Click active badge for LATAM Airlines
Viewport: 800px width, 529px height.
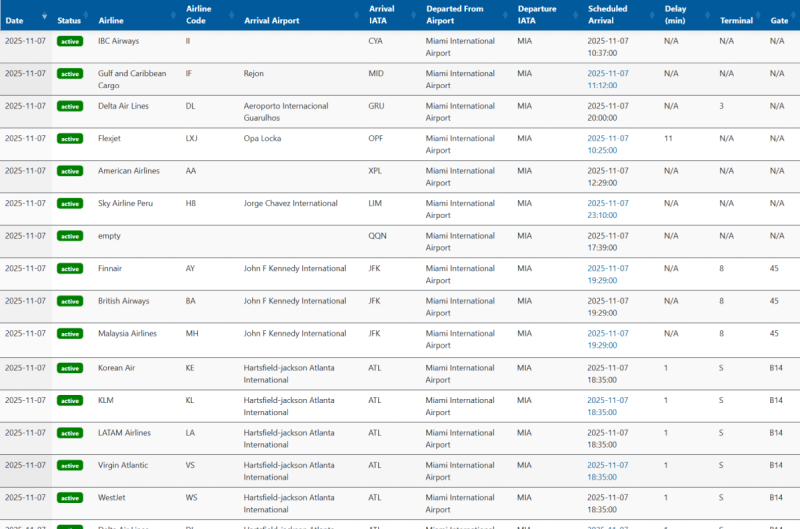[x=70, y=433]
